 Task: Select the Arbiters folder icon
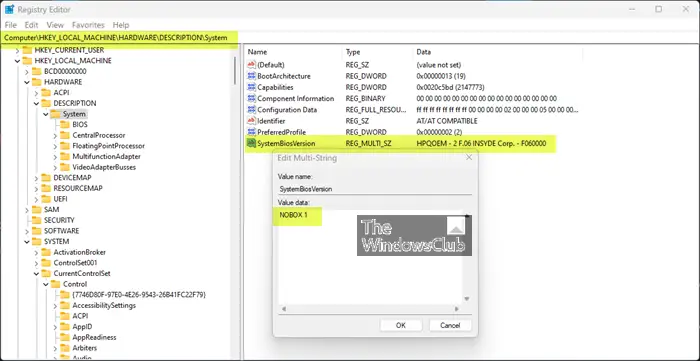[65, 348]
